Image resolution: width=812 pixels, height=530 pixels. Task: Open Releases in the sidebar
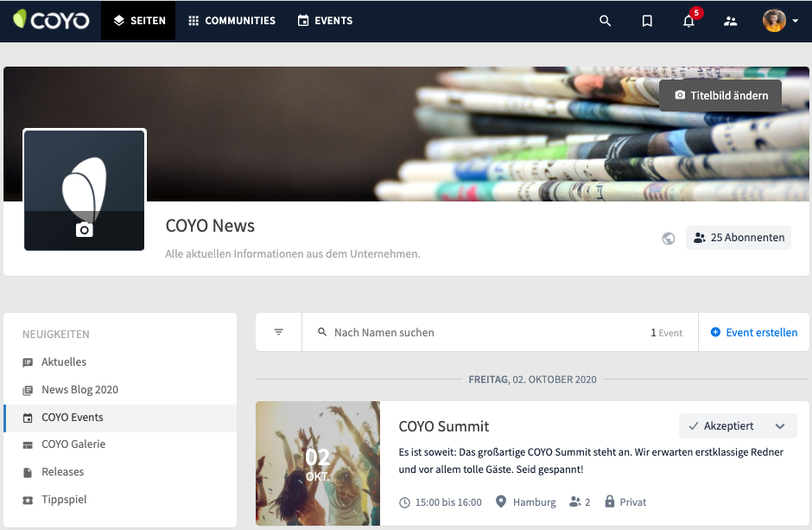pyautogui.click(x=120, y=472)
